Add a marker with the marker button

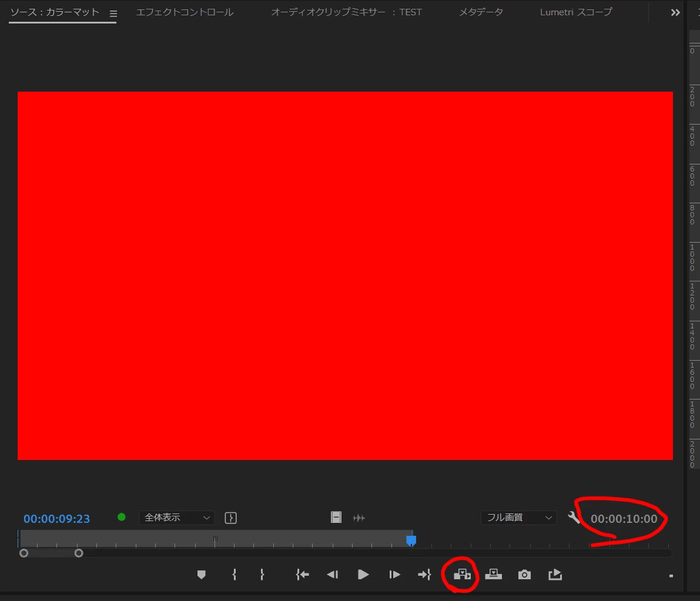(202, 575)
